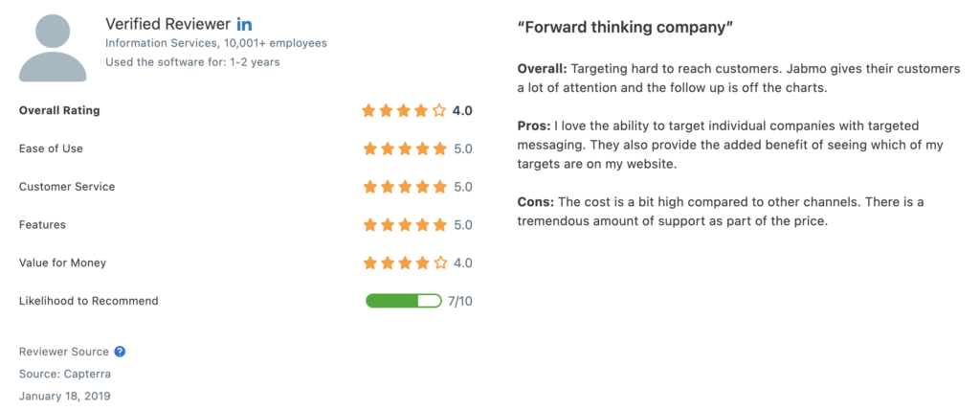Click the Used the software for duration text
The height and width of the screenshot is (411, 980).
tap(192, 62)
